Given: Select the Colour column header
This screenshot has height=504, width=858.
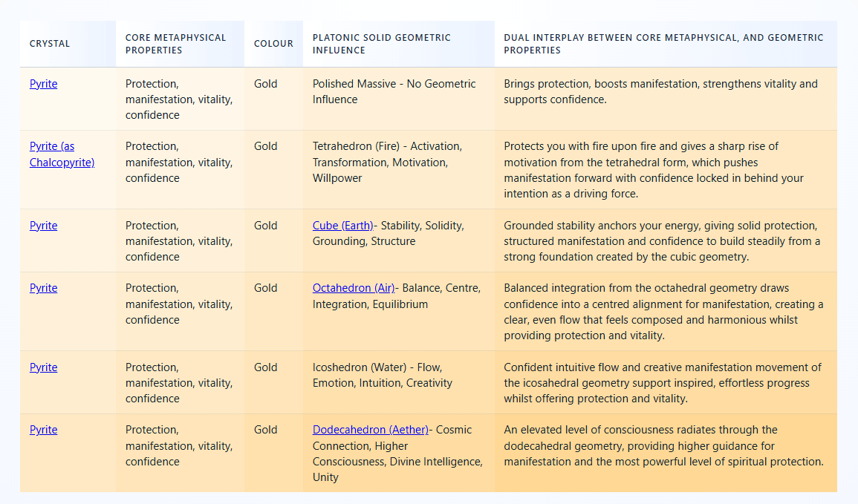Looking at the screenshot, I should 273,44.
